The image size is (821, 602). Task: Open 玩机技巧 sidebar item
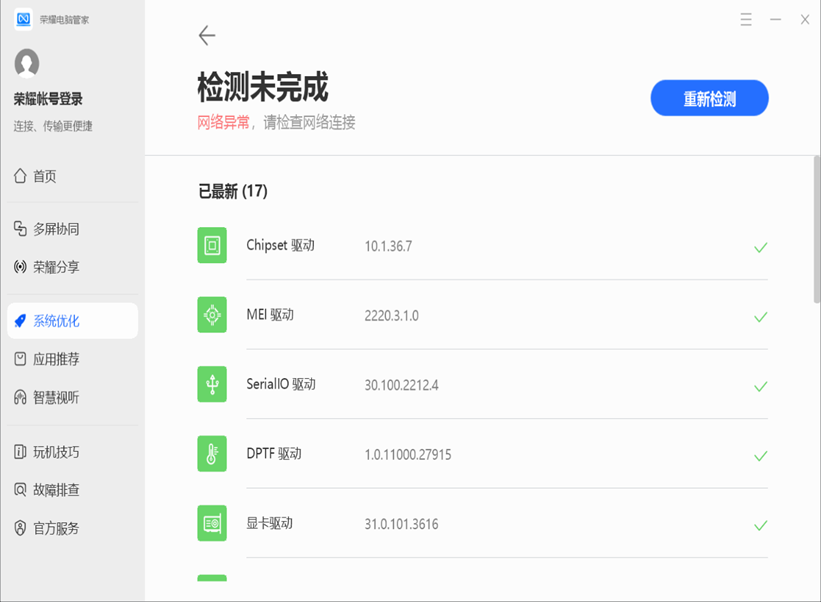pyautogui.click(x=55, y=452)
